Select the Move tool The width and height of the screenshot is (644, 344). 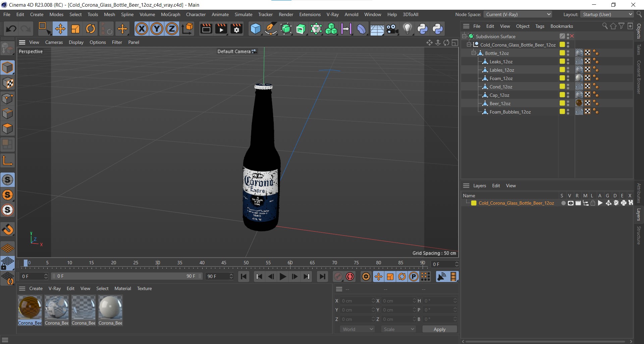click(60, 29)
